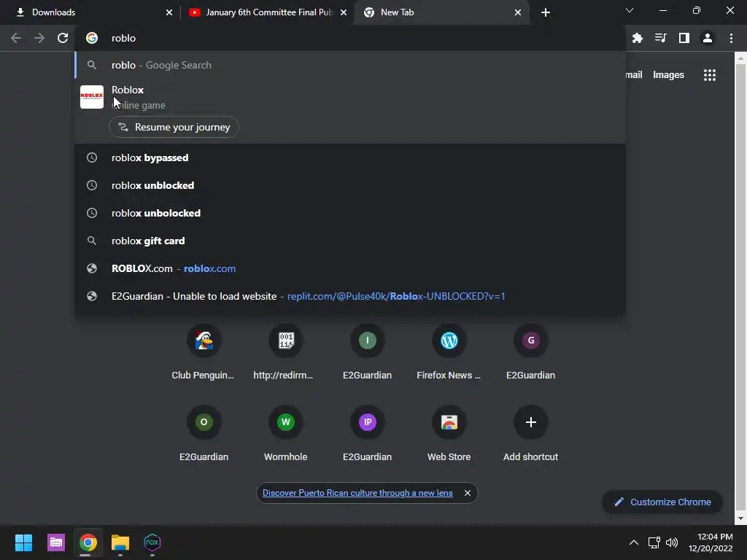Close the Downloads tab
This screenshot has width=747, height=560.
pos(169,12)
